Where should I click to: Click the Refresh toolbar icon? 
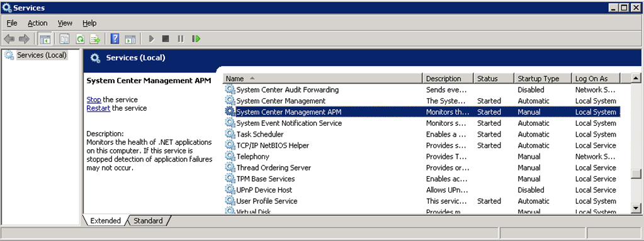tap(81, 39)
